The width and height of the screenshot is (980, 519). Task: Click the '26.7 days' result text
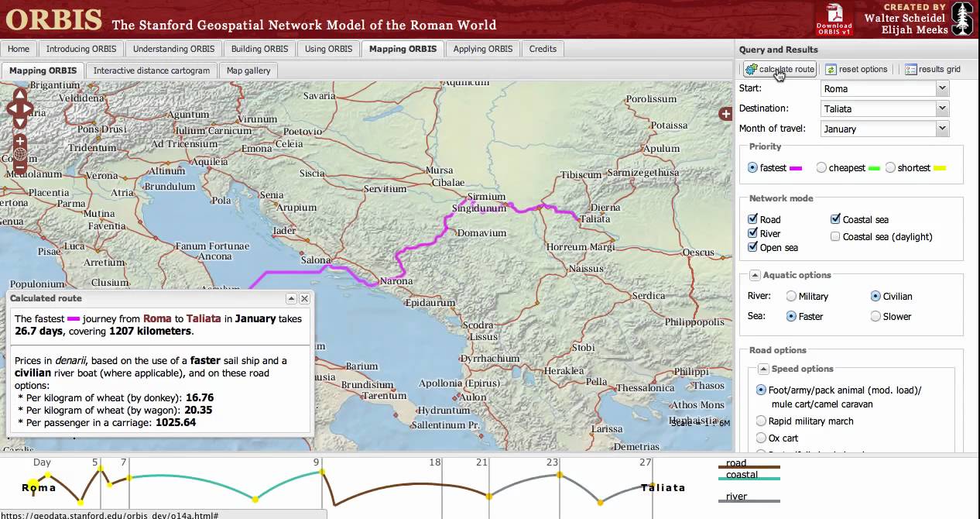pos(39,331)
